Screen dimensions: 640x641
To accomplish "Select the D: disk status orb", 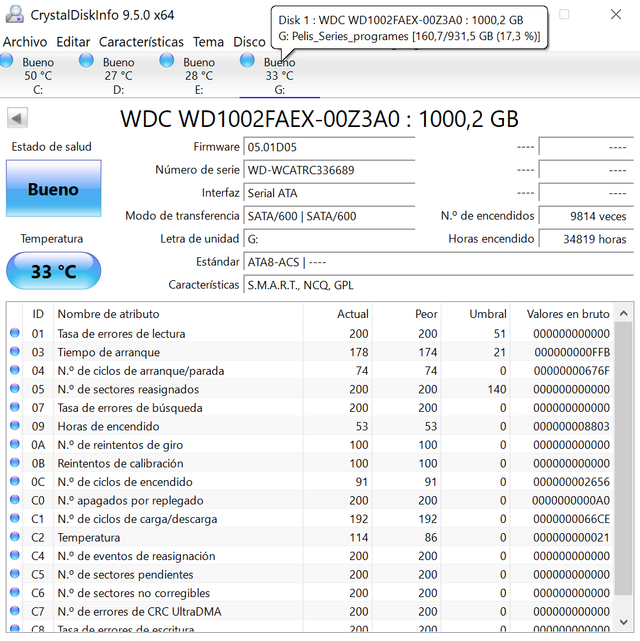I will tap(86, 61).
